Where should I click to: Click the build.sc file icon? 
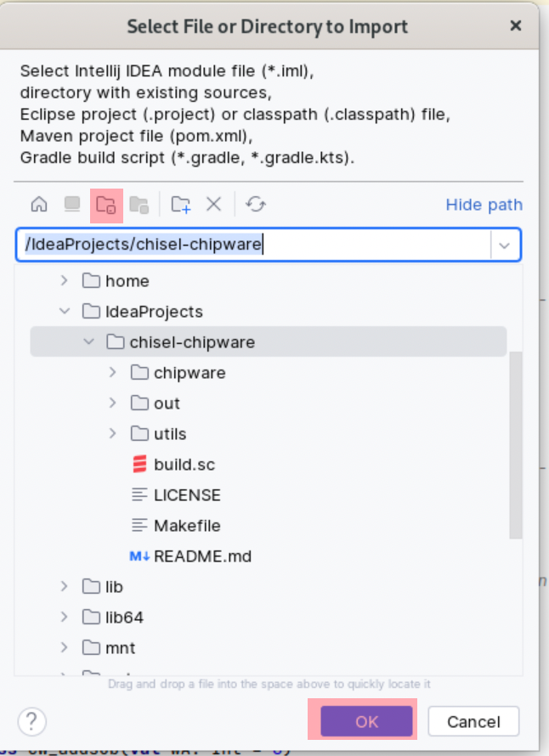(139, 465)
